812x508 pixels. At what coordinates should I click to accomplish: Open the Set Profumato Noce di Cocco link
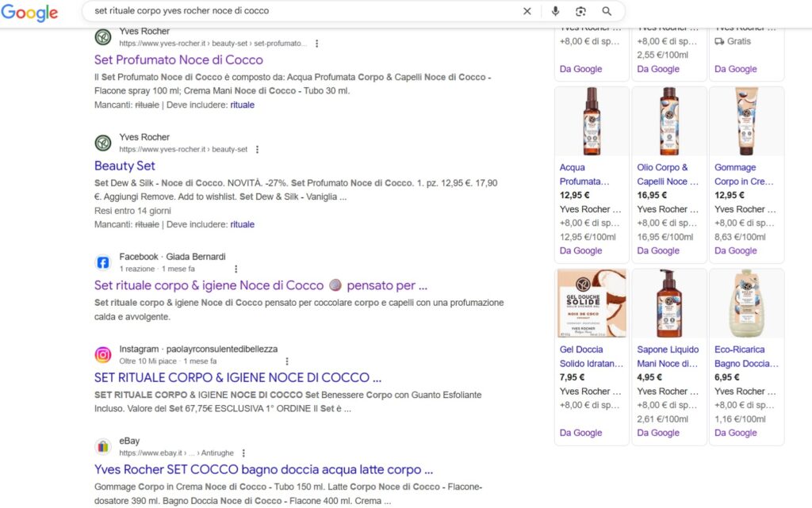(178, 59)
